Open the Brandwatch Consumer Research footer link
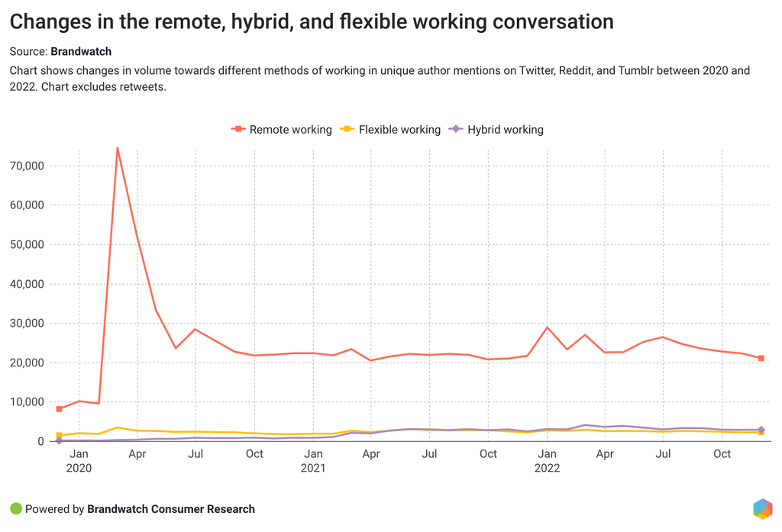The width and height of the screenshot is (782, 532). [x=171, y=509]
